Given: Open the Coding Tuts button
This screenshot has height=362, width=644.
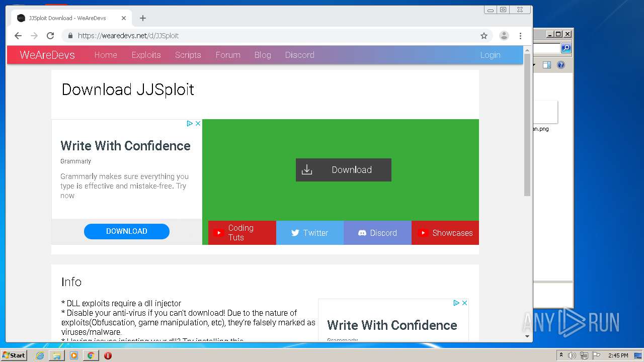Looking at the screenshot, I should (x=242, y=233).
